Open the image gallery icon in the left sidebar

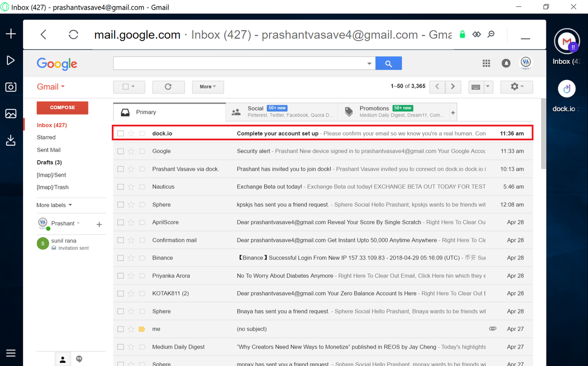tap(11, 113)
